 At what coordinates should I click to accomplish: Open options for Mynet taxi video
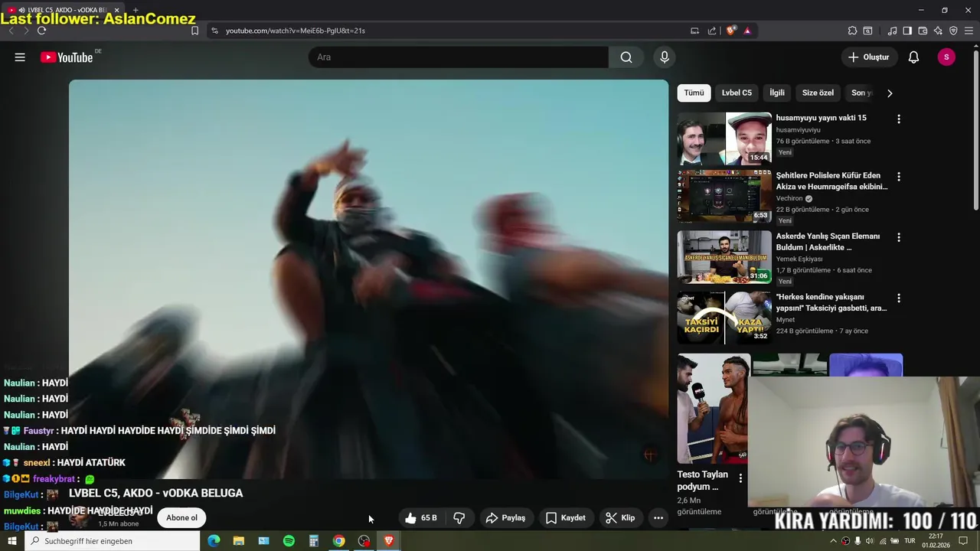(x=899, y=298)
